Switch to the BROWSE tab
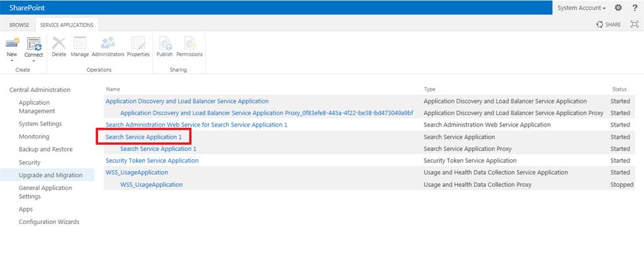The image size is (644, 265). point(18,25)
